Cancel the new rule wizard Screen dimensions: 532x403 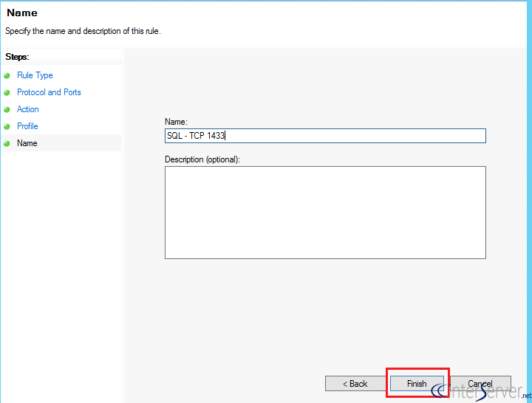[480, 383]
